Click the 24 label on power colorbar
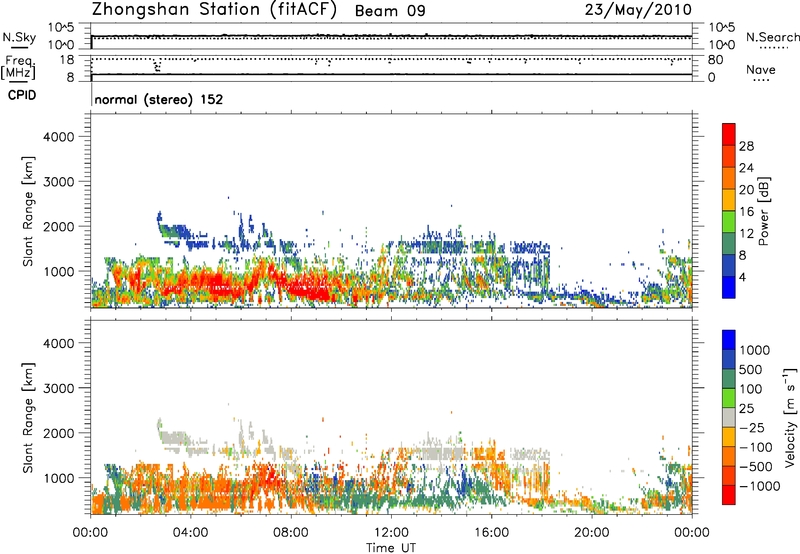800x554 pixels. pos(746,168)
